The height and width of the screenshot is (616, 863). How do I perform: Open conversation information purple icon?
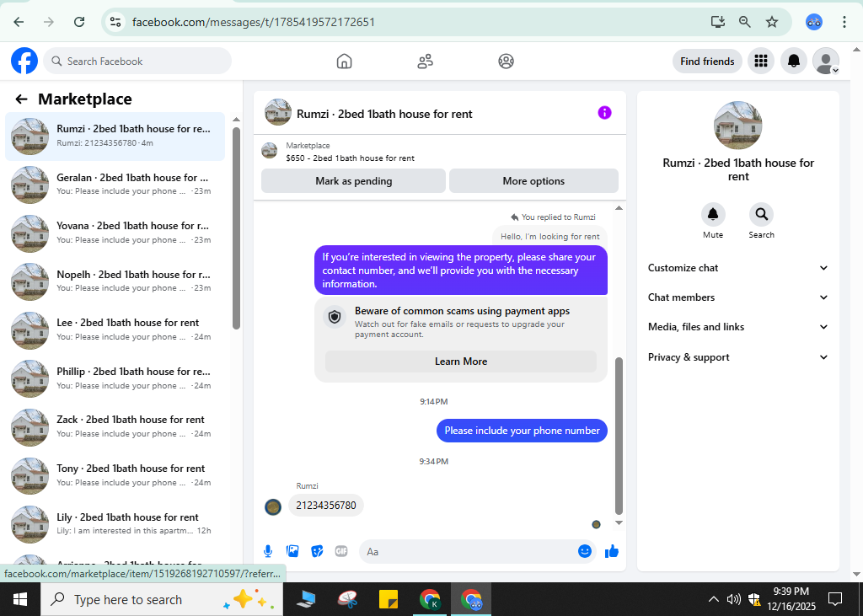604,113
